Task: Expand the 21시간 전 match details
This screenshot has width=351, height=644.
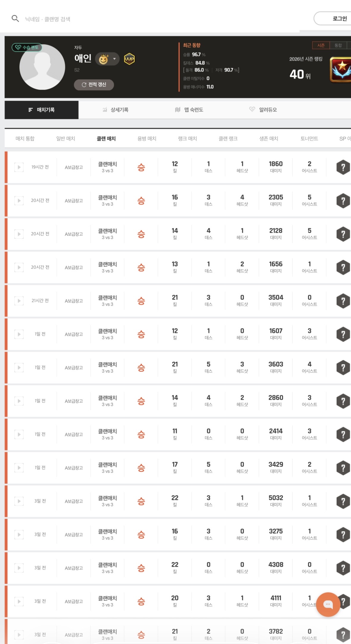Action: point(19,301)
